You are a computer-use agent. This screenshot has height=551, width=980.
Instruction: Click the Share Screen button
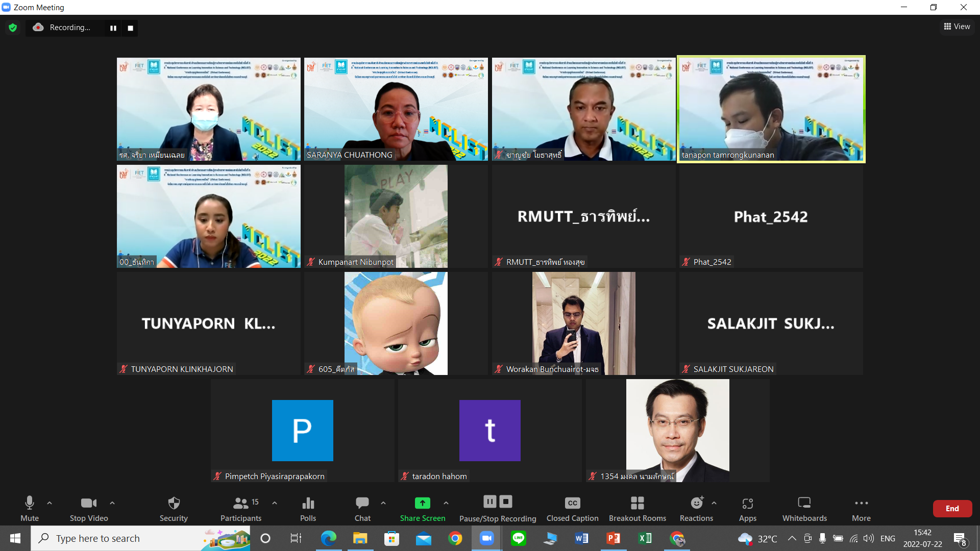coord(422,508)
